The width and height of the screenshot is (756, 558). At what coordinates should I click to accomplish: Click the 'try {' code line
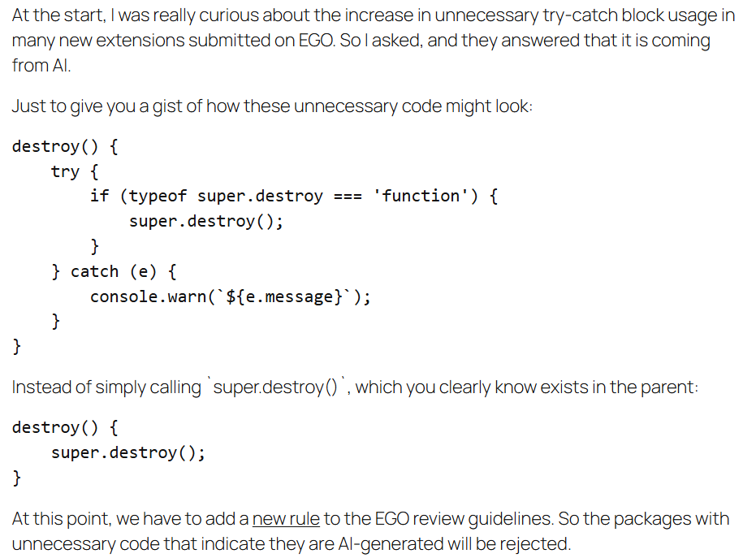(75, 171)
